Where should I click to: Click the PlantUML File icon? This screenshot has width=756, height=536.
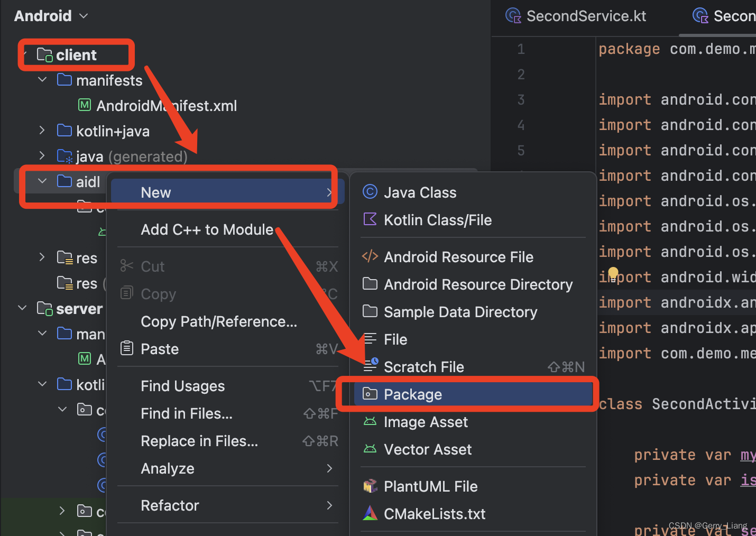(x=370, y=486)
